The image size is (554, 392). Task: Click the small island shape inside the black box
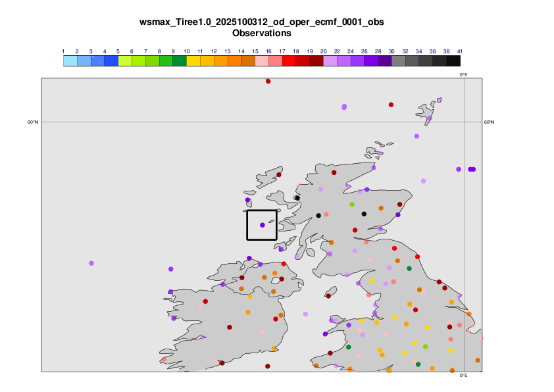[270, 222]
